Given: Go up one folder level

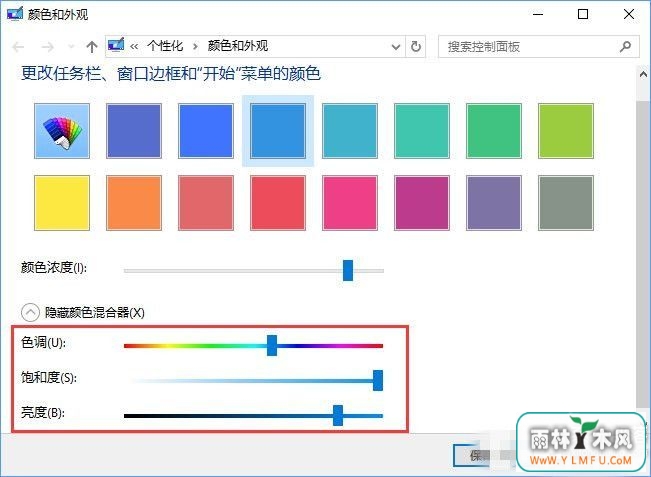Looking at the screenshot, I should pos(92,46).
